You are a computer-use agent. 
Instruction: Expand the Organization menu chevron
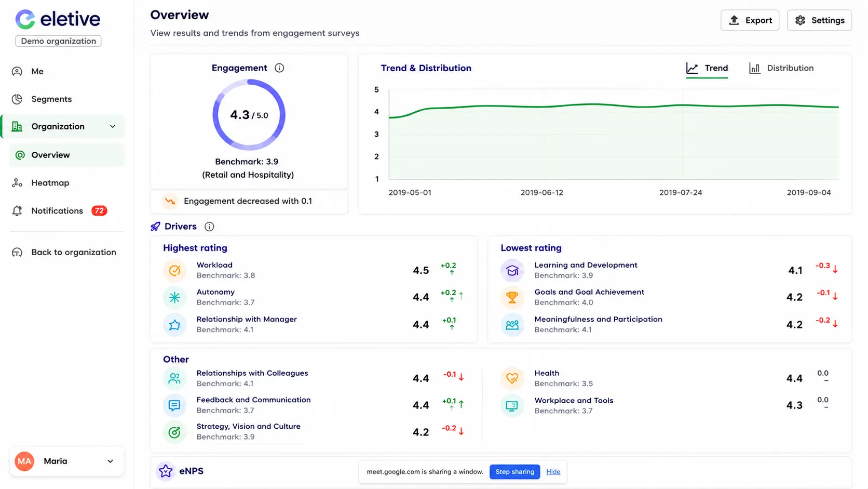tap(113, 126)
